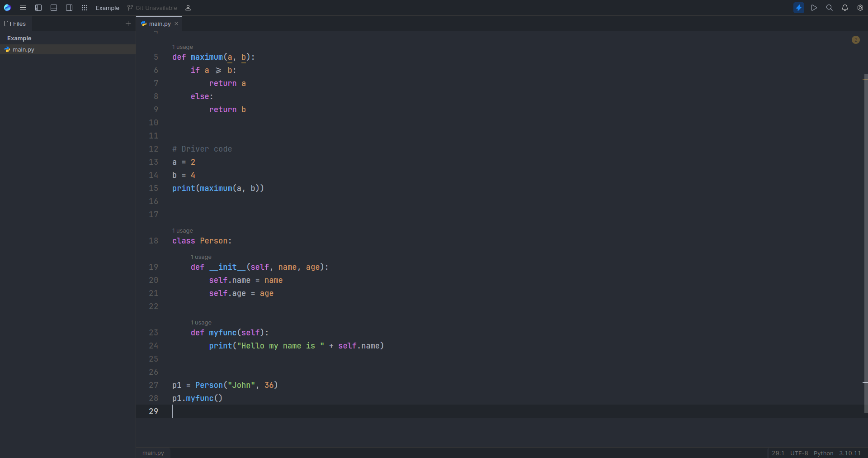Toggle the left panel visibility
Screen dimensions: 868x458
[38, 8]
